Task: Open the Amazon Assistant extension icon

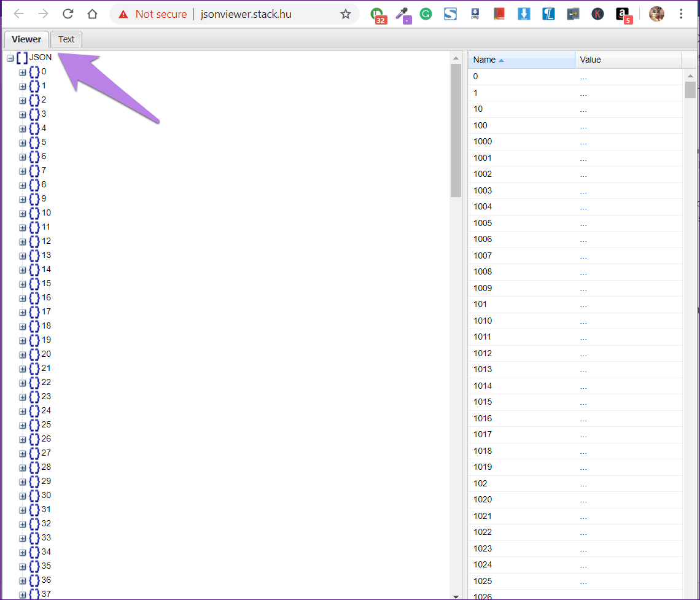Action: pos(622,14)
